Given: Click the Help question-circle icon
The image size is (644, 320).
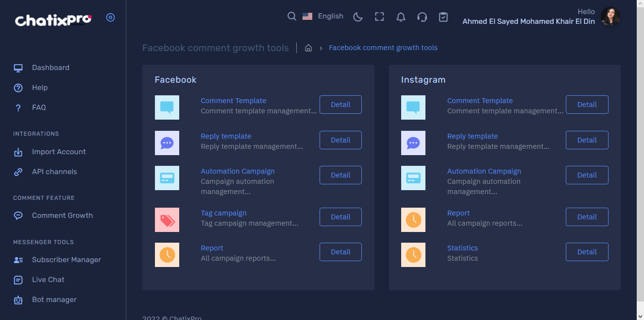Looking at the screenshot, I should click(x=18, y=88).
